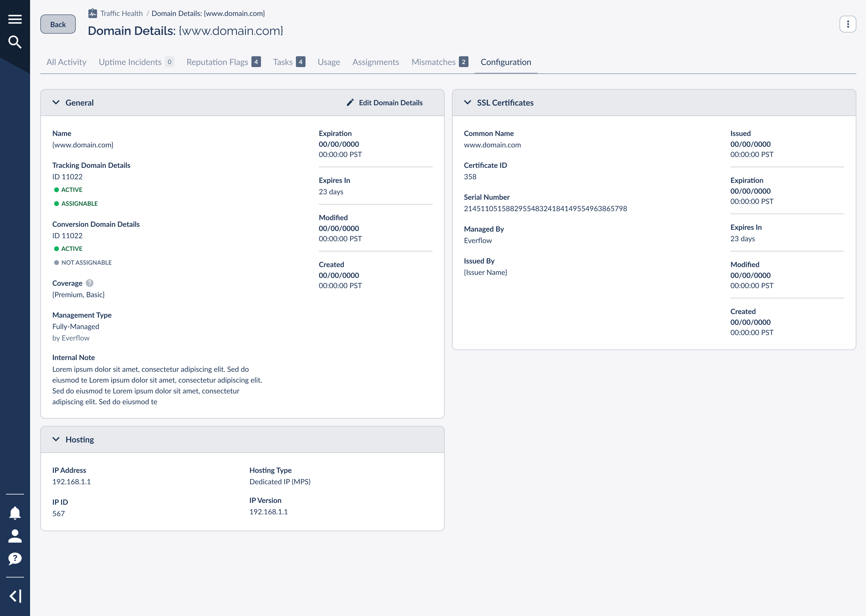Image resolution: width=866 pixels, height=616 pixels.
Task: Click the ASSIGNABLE status under Tracking Domain
Action: (x=76, y=204)
